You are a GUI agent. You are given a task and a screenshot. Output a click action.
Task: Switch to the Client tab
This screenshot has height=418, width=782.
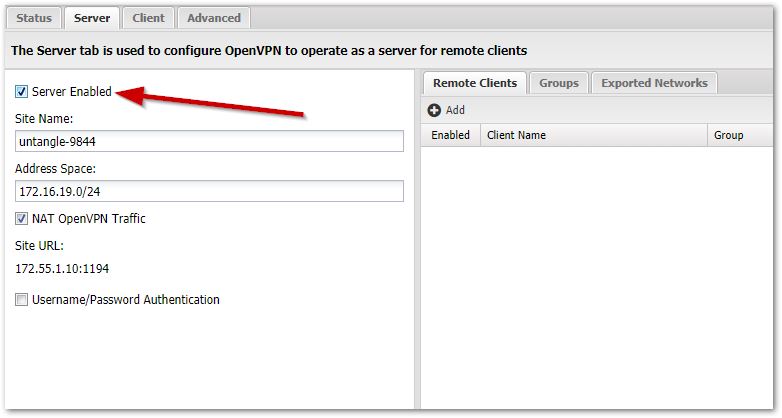coord(148,18)
